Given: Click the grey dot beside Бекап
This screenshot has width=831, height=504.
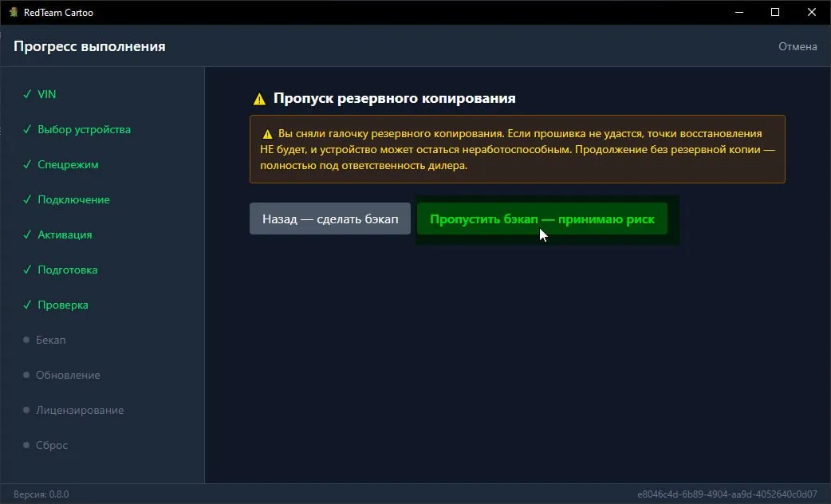Looking at the screenshot, I should pos(26,340).
